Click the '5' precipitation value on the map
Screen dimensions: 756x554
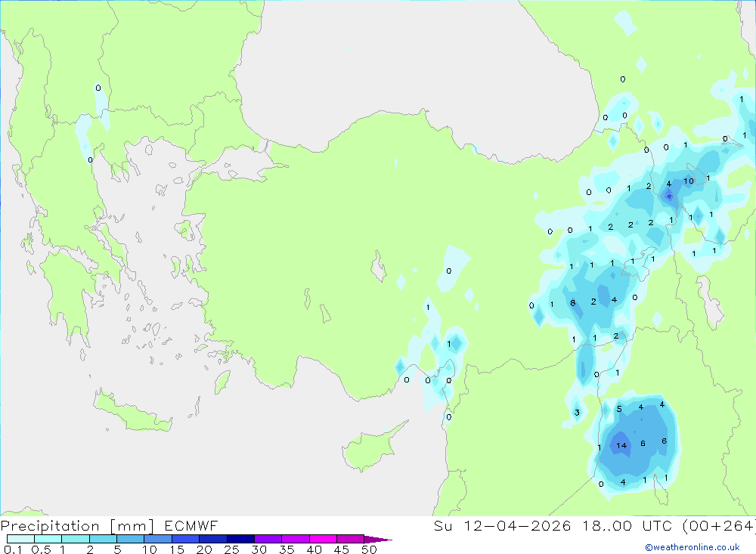pyautogui.click(x=620, y=410)
